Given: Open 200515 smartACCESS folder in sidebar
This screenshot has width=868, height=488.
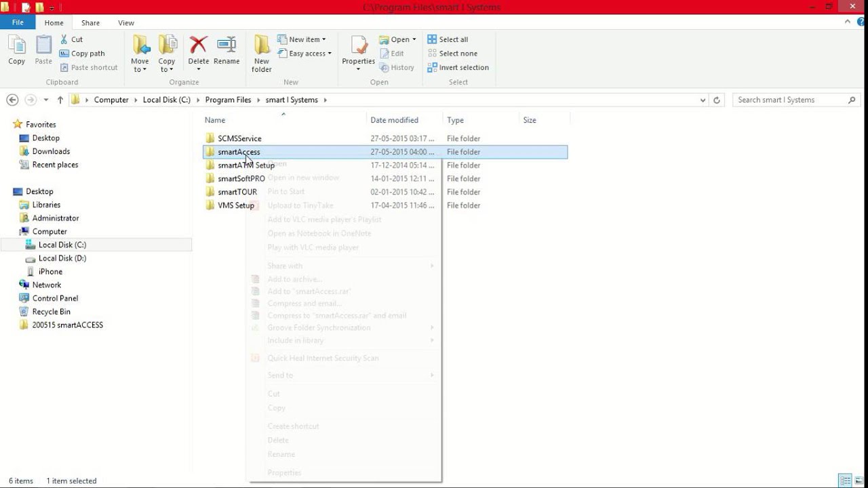Looking at the screenshot, I should 68,325.
